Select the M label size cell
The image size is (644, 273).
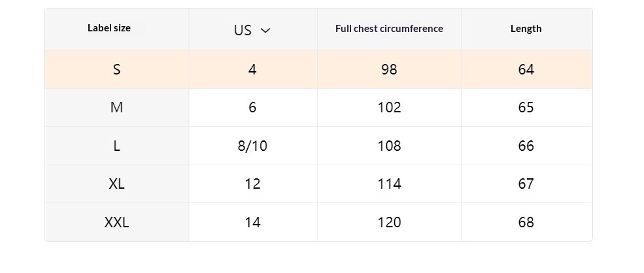116,108
